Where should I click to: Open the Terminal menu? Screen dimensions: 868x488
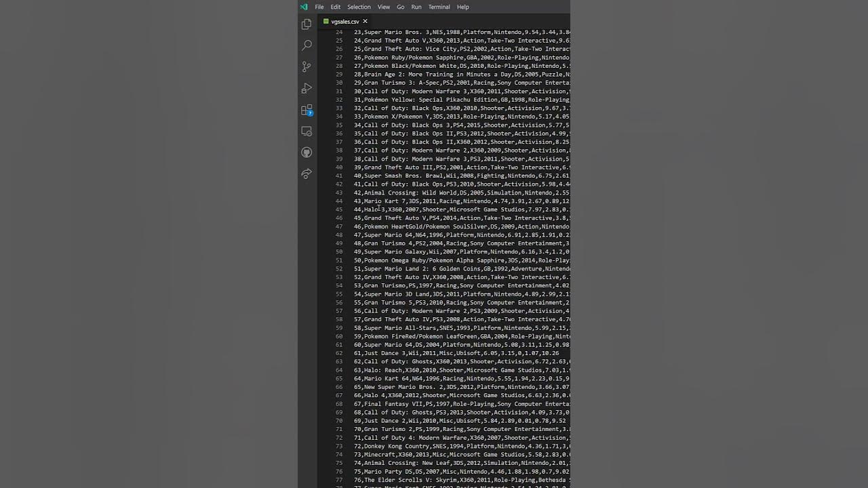point(439,7)
